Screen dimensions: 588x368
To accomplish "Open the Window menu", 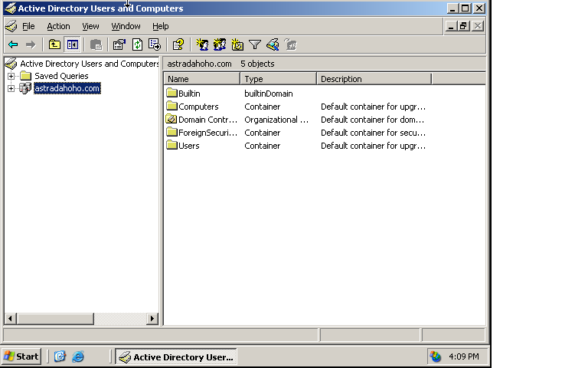I will pos(126,26).
